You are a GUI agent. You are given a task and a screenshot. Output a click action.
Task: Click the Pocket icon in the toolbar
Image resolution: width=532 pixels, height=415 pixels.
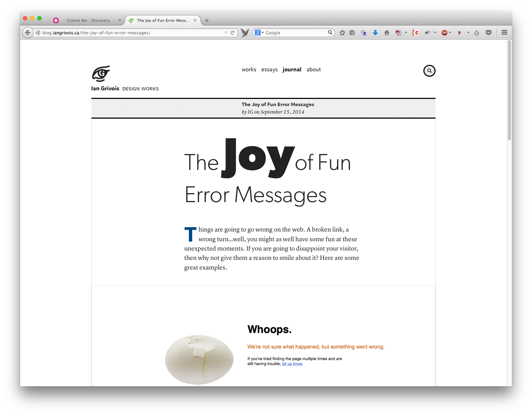point(488,33)
